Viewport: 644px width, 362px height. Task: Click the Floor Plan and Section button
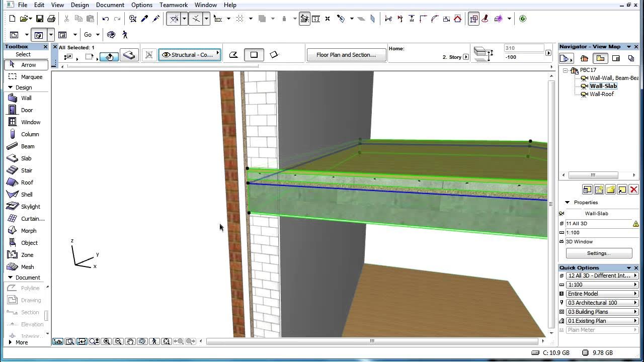pyautogui.click(x=346, y=55)
